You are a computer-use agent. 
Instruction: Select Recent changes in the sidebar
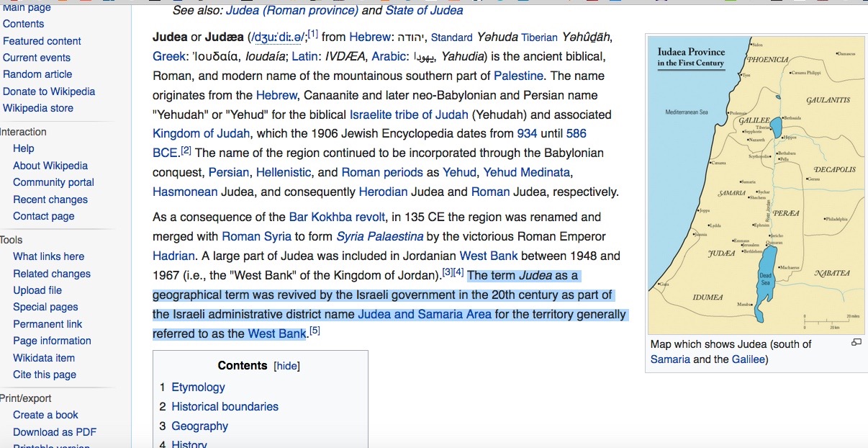(x=50, y=200)
